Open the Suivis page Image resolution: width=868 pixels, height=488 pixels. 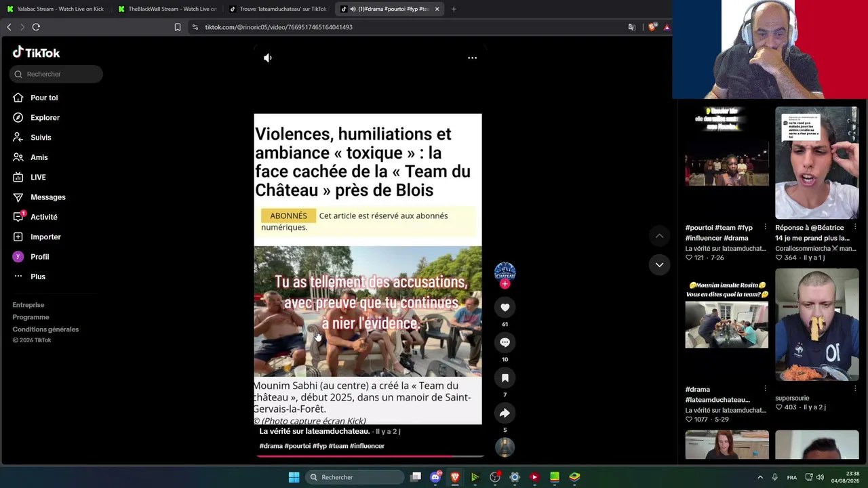(41, 138)
